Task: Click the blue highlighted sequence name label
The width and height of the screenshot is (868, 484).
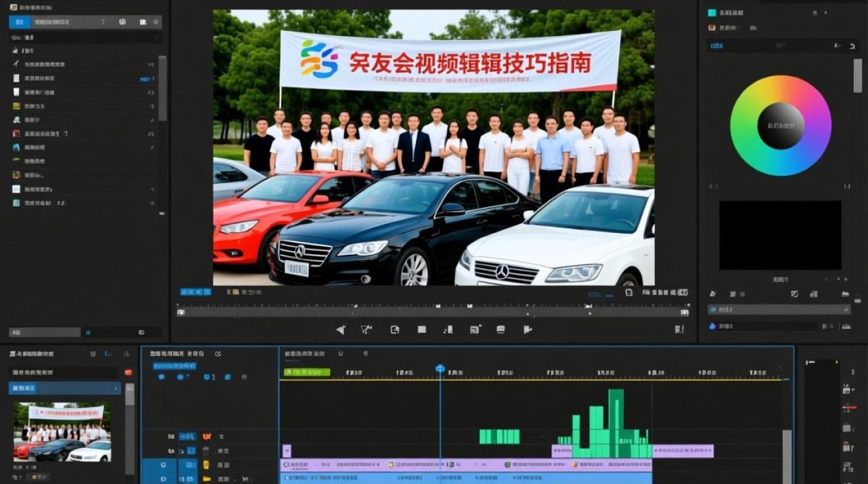Action: point(174,366)
